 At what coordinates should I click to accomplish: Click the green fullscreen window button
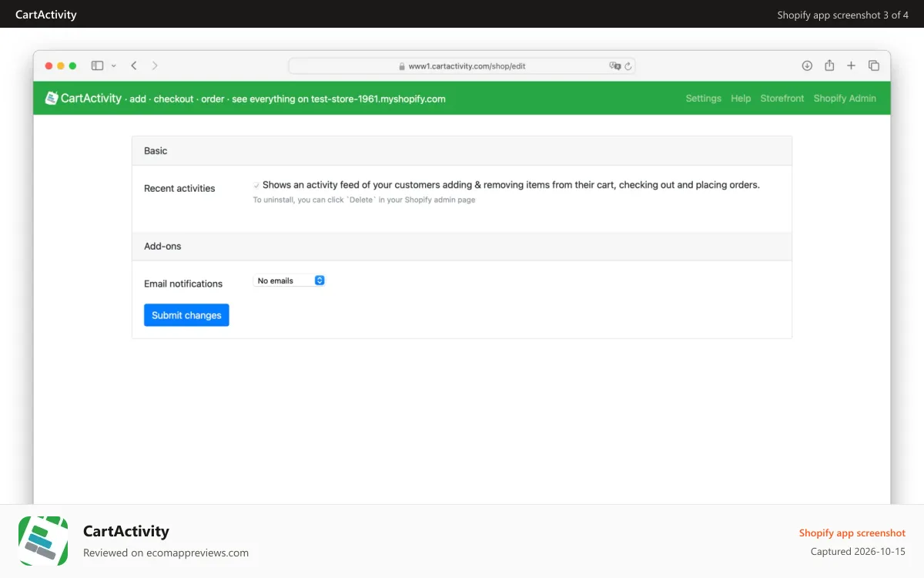point(72,66)
